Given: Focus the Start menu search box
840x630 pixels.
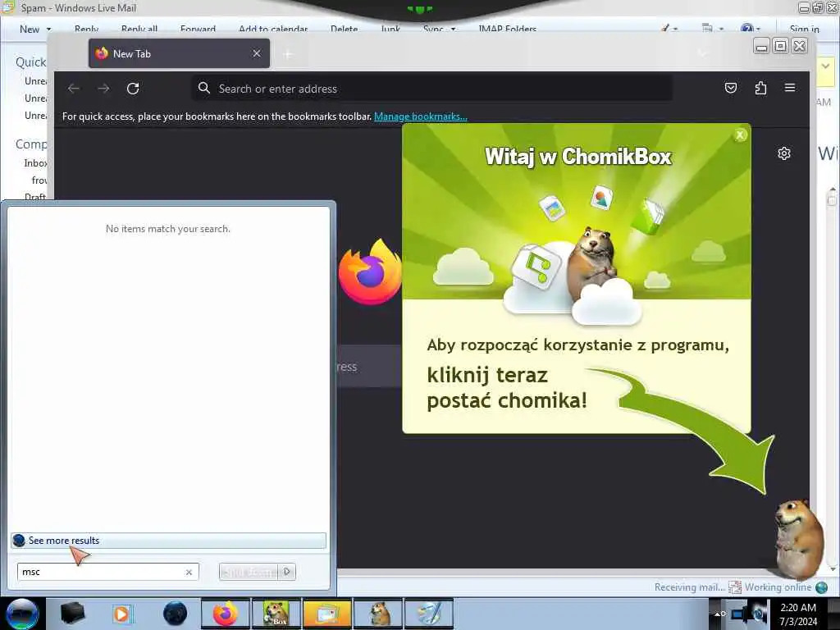Looking at the screenshot, I should pos(107,572).
